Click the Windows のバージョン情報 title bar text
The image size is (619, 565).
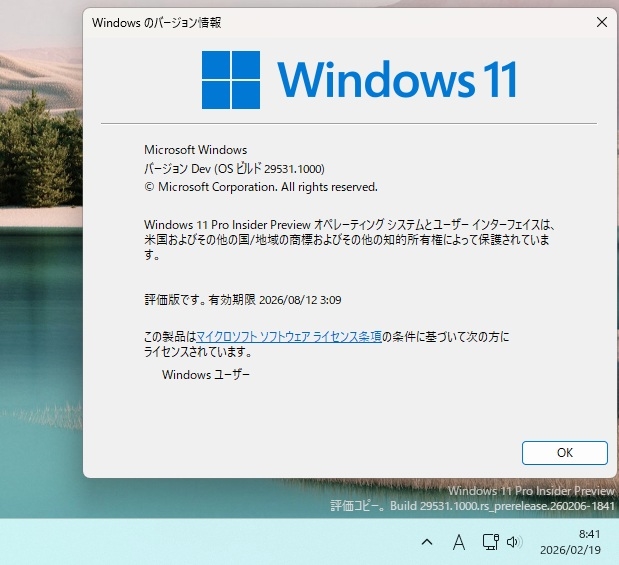click(x=156, y=23)
